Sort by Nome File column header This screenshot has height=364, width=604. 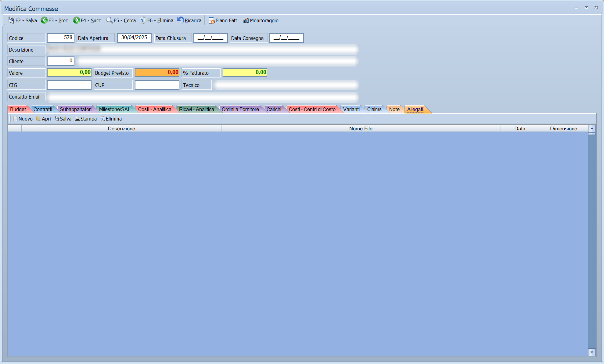click(361, 128)
